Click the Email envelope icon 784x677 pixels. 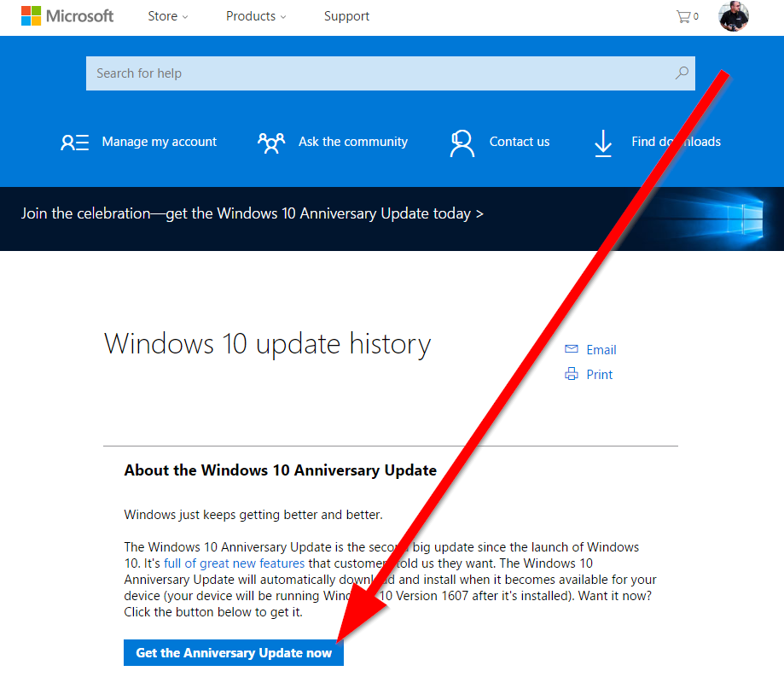(571, 349)
